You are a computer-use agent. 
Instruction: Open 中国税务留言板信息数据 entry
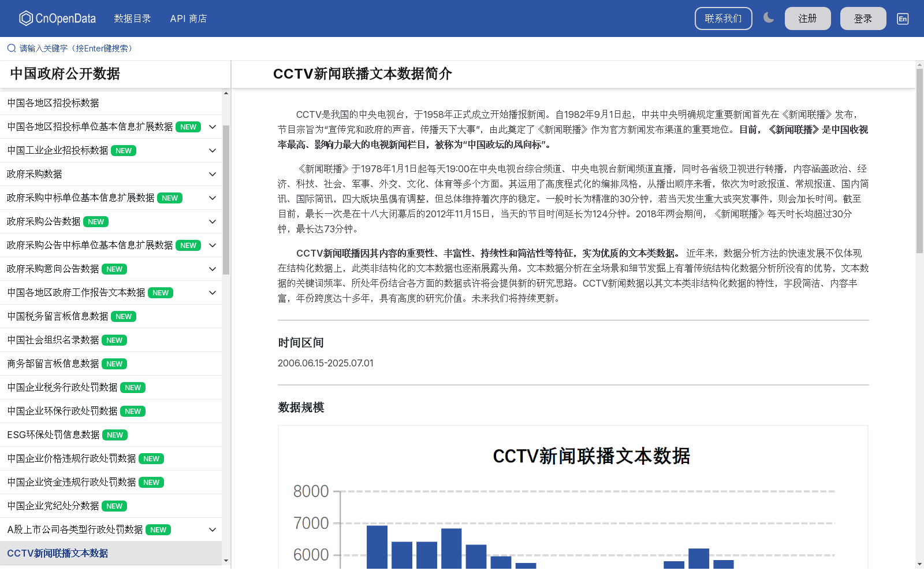[x=111, y=316]
